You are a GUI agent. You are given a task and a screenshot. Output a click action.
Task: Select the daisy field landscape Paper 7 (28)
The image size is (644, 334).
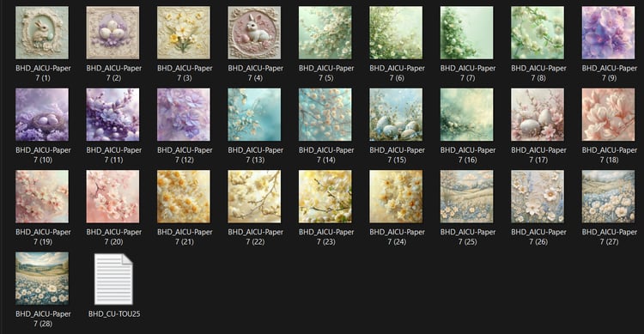point(42,278)
